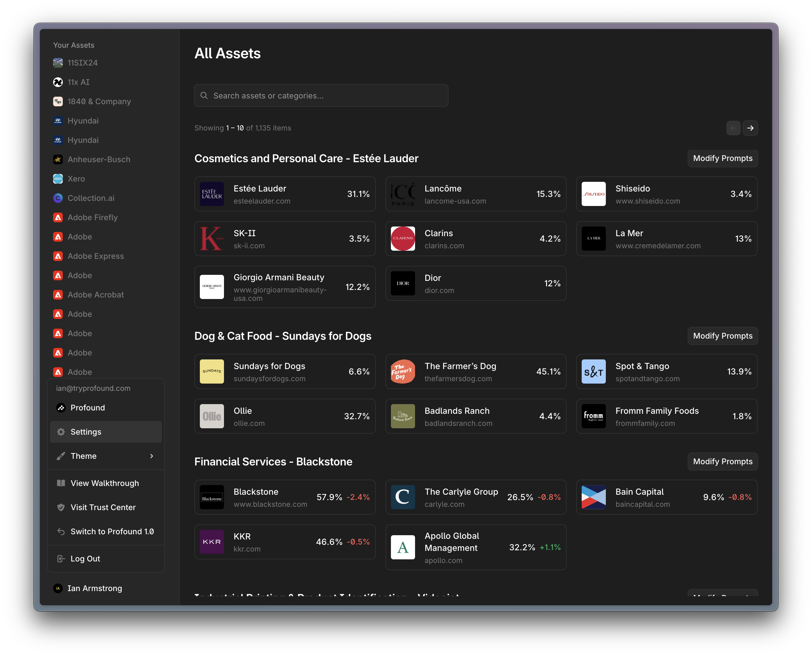This screenshot has height=656, width=812.
Task: Click the 11SIX24 asset icon in sidebar
Action: coord(58,63)
